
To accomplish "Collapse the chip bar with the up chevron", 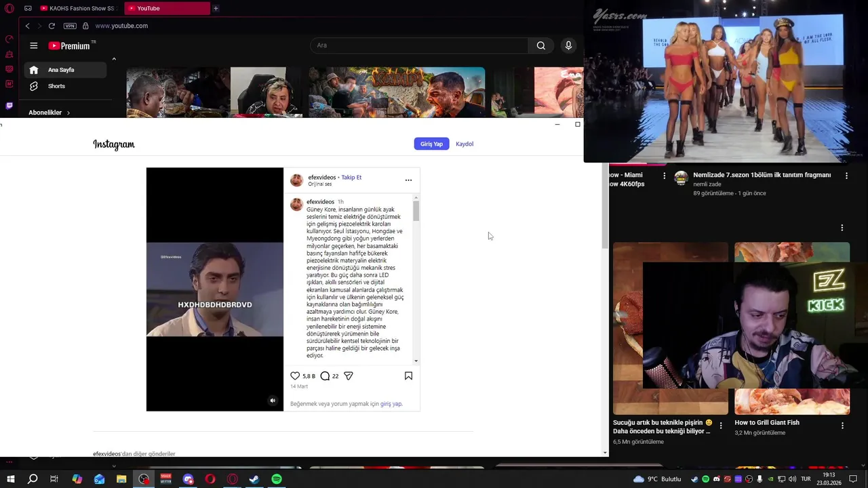I will click(114, 59).
